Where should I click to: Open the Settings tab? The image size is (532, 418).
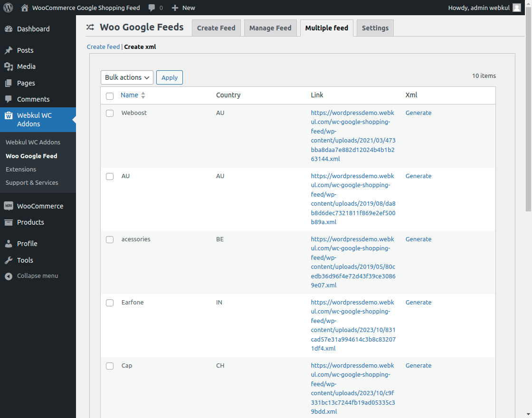[x=375, y=28]
